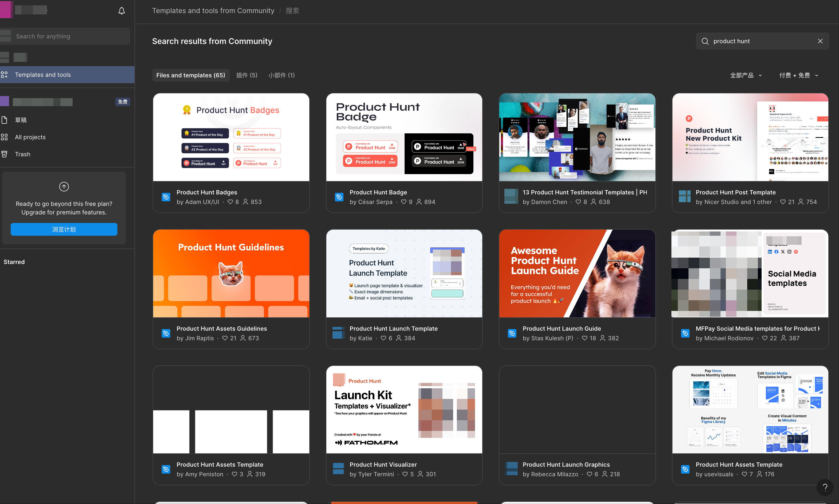This screenshot has width=839, height=504.
Task: Switch to the 插件 (5) tab
Action: (x=247, y=75)
